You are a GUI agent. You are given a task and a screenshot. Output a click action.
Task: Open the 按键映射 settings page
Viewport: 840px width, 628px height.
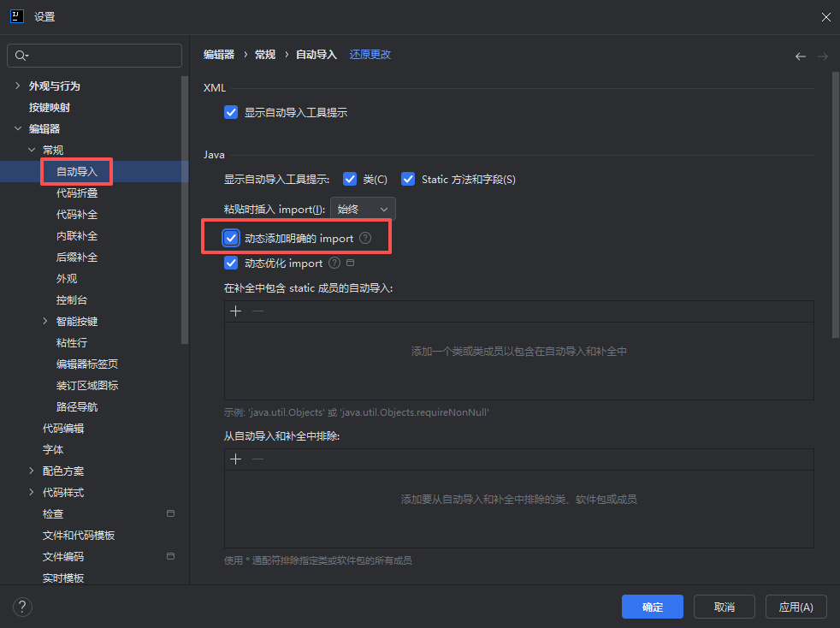point(50,108)
